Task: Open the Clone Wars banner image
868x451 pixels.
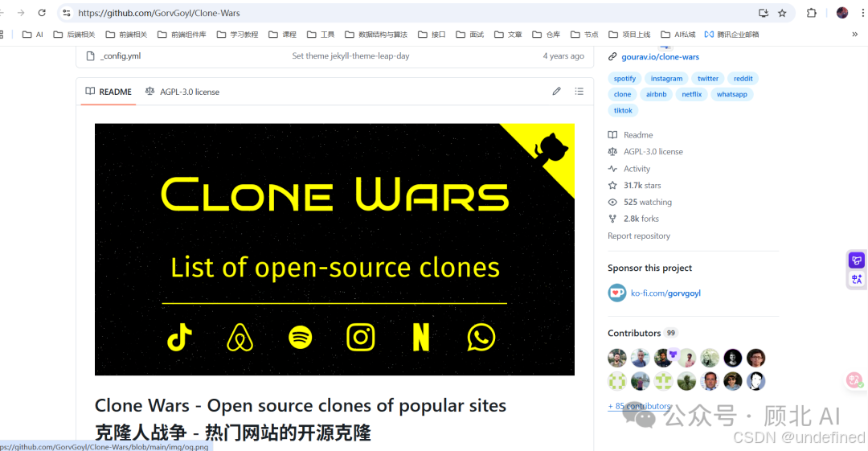Action: [334, 249]
